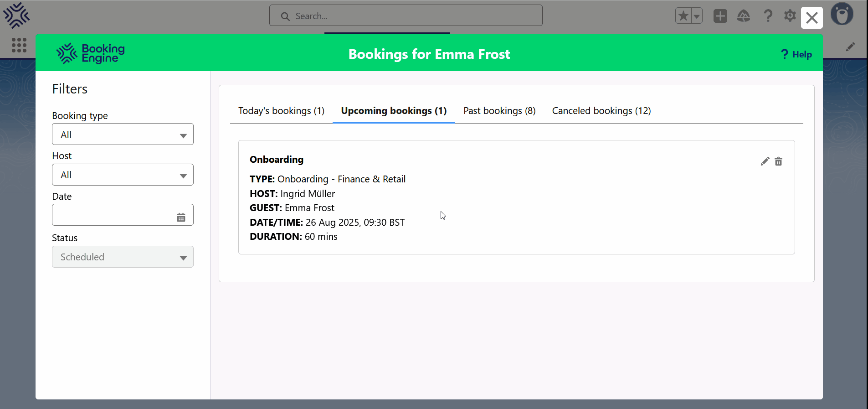Close the bookings modal with X
This screenshot has width=868, height=409.
pos(812,18)
